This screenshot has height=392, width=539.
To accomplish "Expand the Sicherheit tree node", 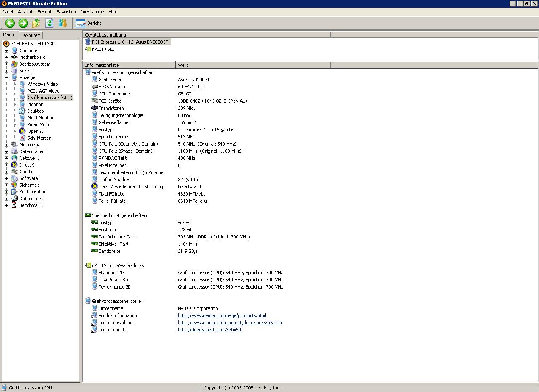I will (x=6, y=185).
